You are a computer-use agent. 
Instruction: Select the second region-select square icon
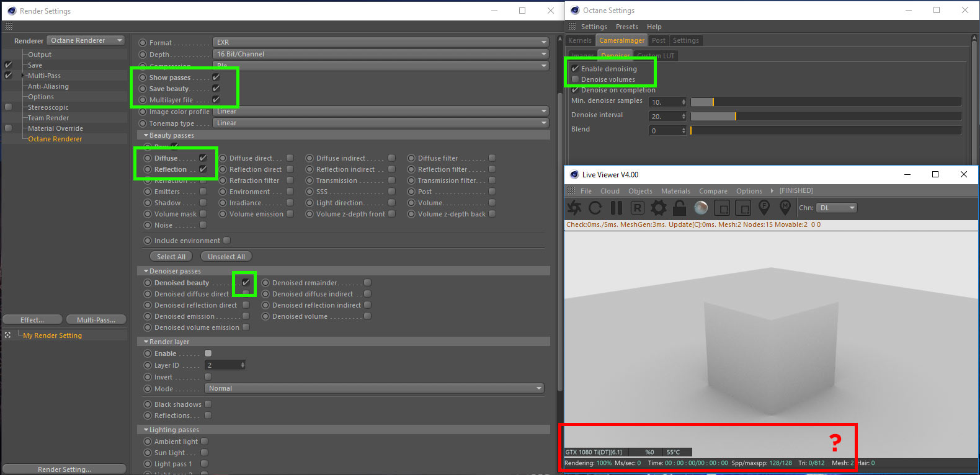[x=743, y=208]
